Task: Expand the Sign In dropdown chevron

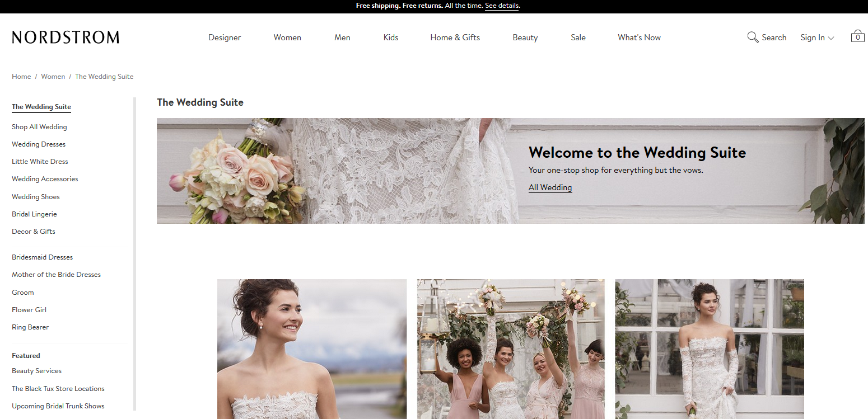Action: pos(830,38)
